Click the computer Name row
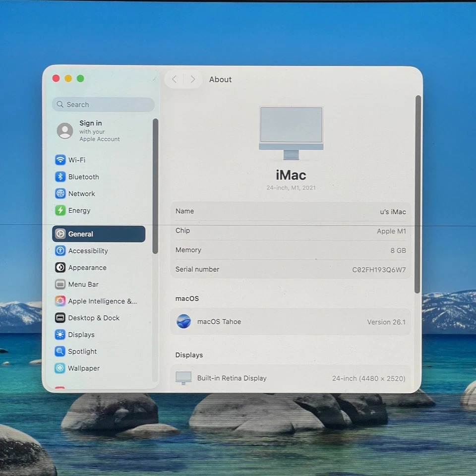This screenshot has width=476, height=476. 291,212
